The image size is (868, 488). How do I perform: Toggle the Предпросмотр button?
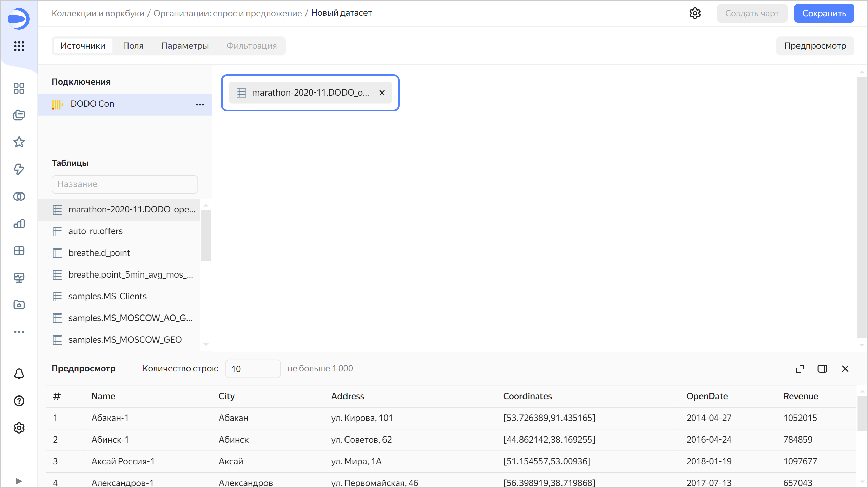click(815, 46)
